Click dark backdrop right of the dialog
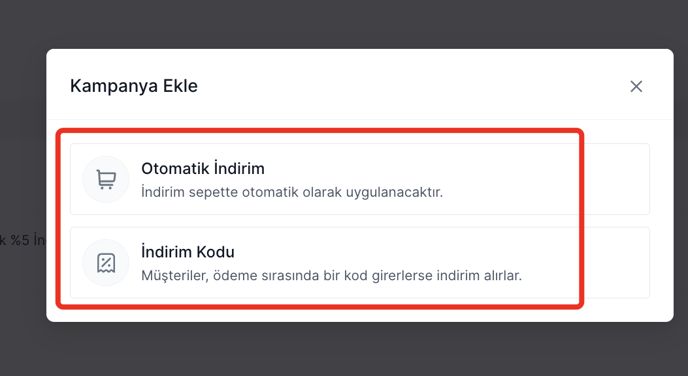This screenshot has width=688, height=376. tap(681, 184)
